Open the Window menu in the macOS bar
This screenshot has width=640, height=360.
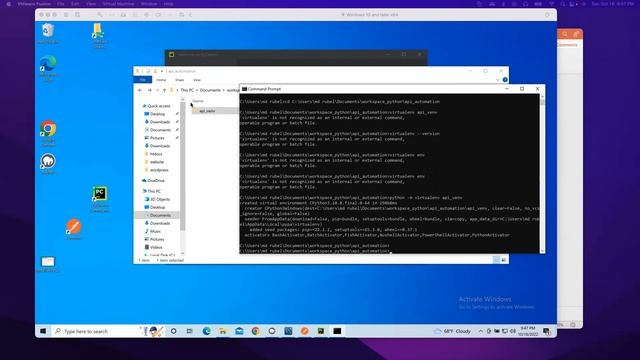click(x=149, y=4)
